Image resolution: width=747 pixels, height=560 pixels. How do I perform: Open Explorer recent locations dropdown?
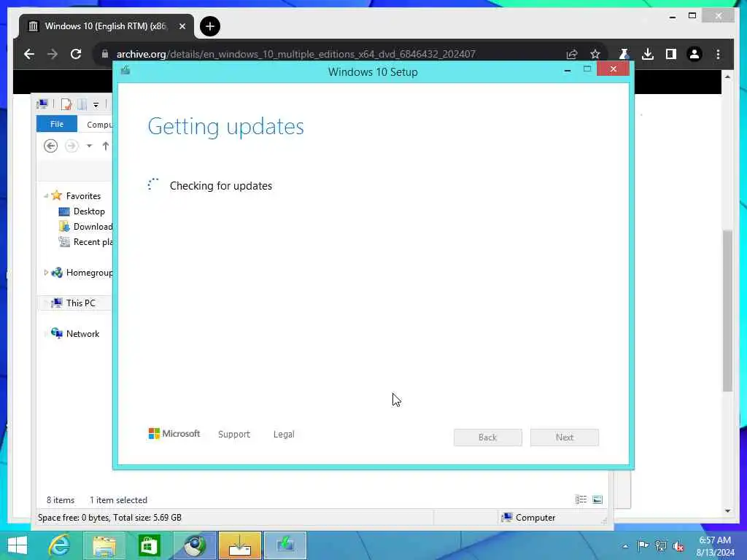89,146
